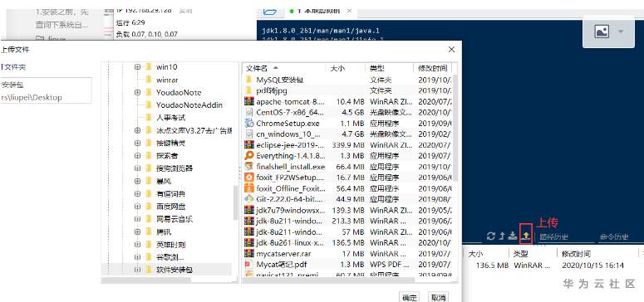Select the jdk-8u261-linux-x file name

(x=290, y=242)
